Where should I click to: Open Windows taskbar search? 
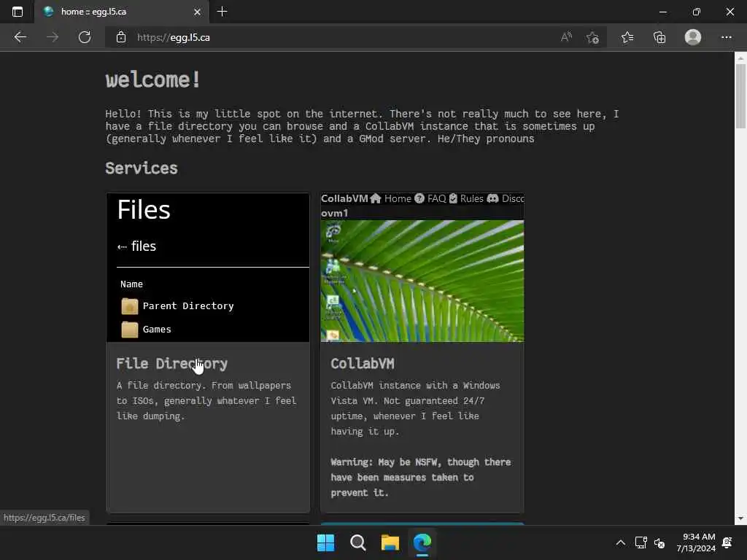pyautogui.click(x=357, y=542)
